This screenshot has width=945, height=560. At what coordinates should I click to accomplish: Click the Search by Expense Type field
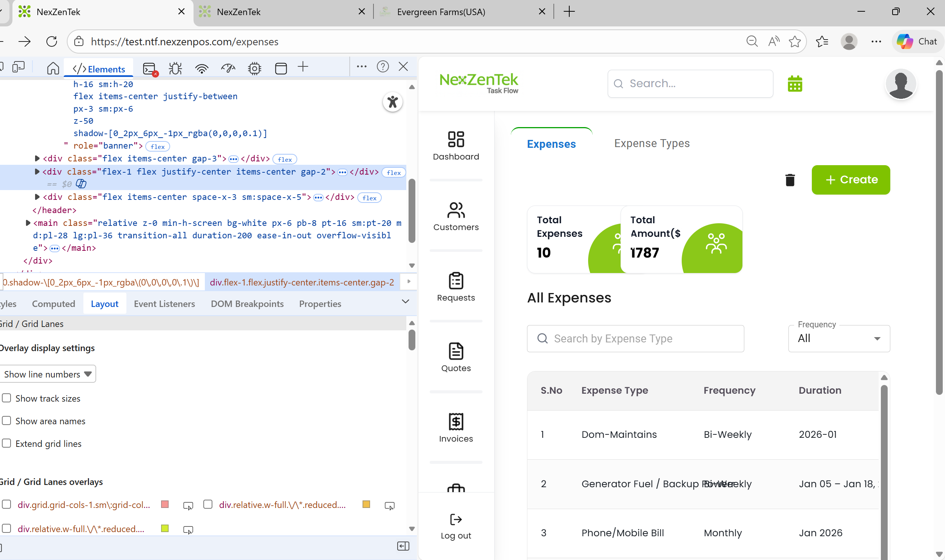tap(635, 339)
